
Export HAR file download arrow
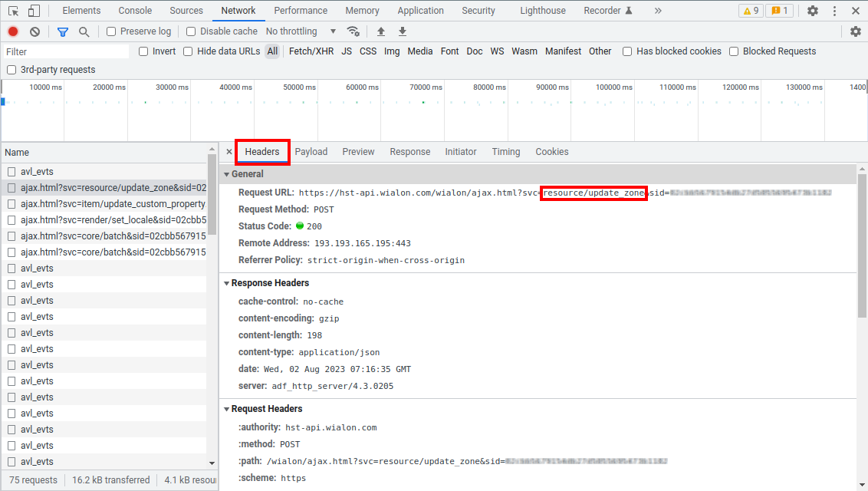click(403, 31)
